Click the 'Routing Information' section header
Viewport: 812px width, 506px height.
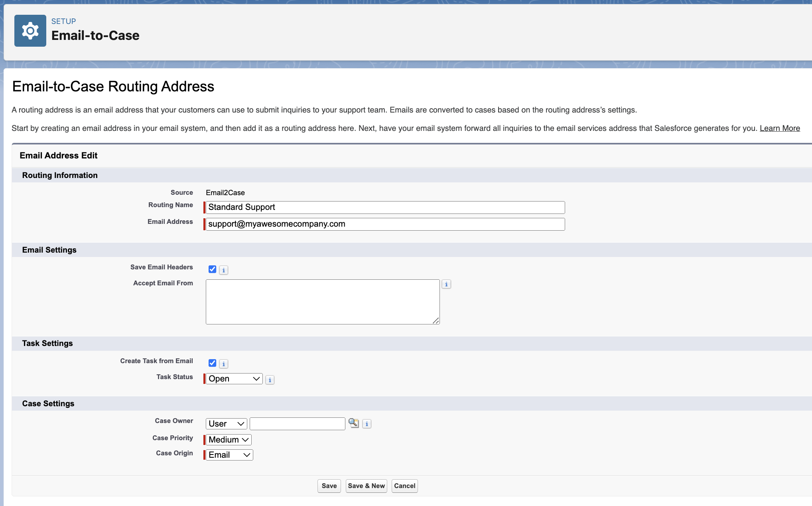[x=60, y=175]
